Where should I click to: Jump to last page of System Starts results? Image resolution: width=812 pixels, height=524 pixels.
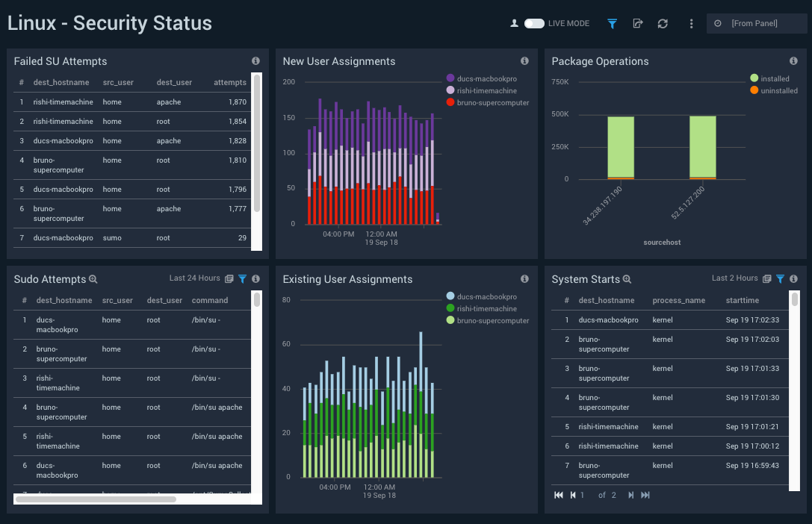pos(644,494)
